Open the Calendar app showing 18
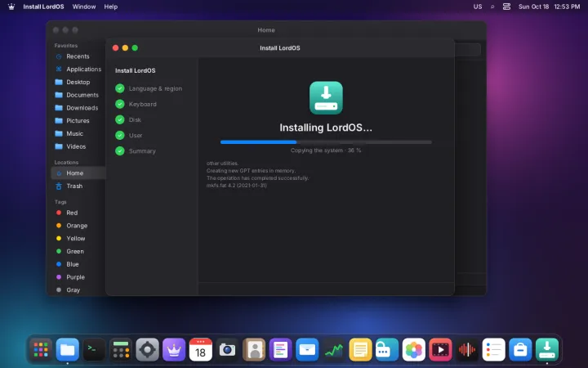 click(201, 350)
